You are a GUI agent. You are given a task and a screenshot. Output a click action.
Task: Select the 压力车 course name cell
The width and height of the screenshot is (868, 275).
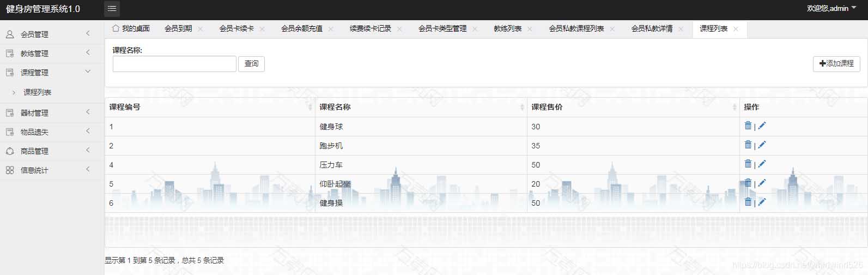click(421, 165)
